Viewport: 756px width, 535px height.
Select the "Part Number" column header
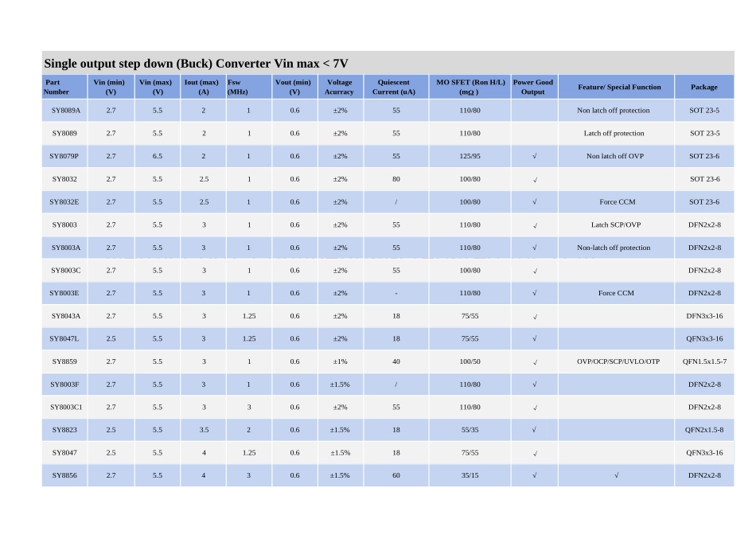[x=64, y=87]
